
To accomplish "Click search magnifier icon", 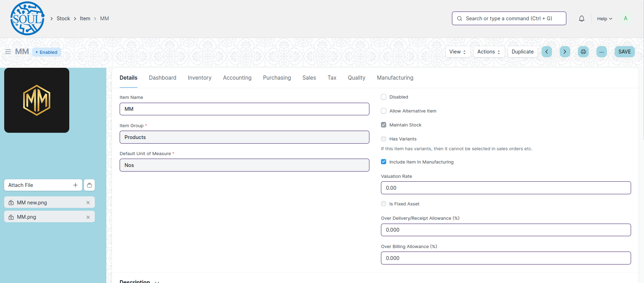I will pos(460,19).
